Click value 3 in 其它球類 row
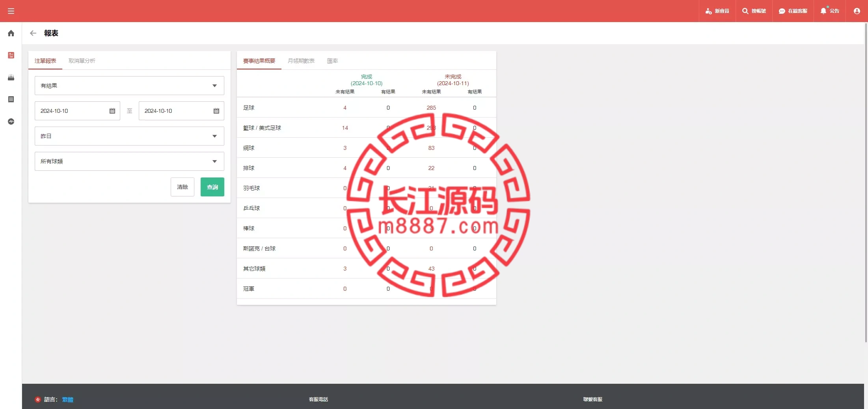 click(x=345, y=269)
